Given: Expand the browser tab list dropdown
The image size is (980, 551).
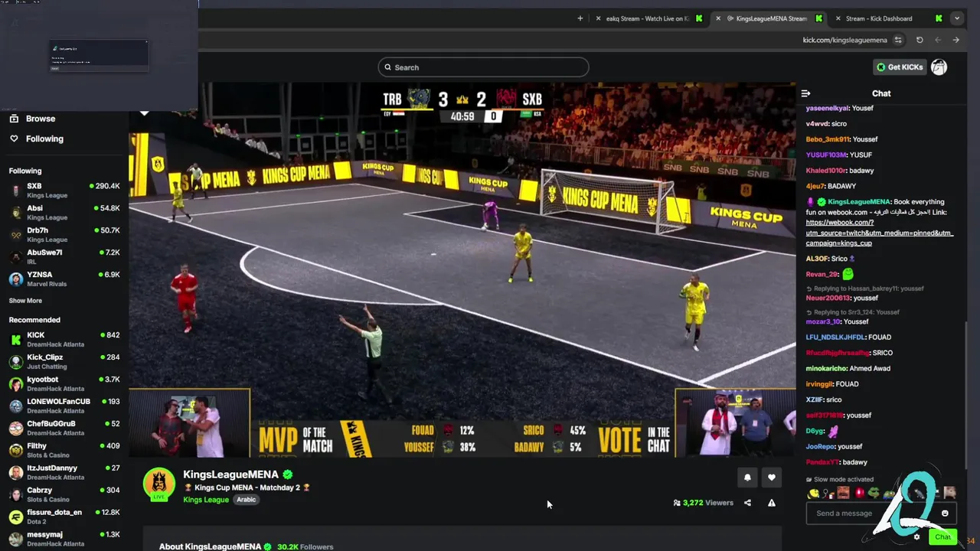Looking at the screenshot, I should [956, 18].
